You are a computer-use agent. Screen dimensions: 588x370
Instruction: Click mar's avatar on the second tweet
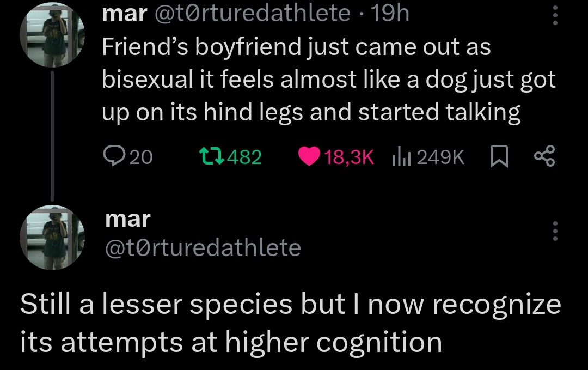click(x=53, y=239)
